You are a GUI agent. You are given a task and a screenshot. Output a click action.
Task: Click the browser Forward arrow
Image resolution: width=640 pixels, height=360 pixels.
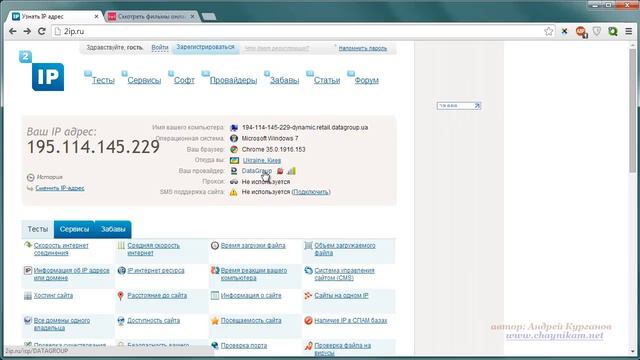pos(27,31)
